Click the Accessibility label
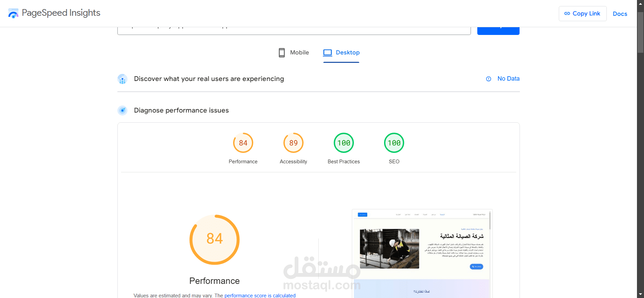Screen dimensions: 644x298 pos(293,162)
